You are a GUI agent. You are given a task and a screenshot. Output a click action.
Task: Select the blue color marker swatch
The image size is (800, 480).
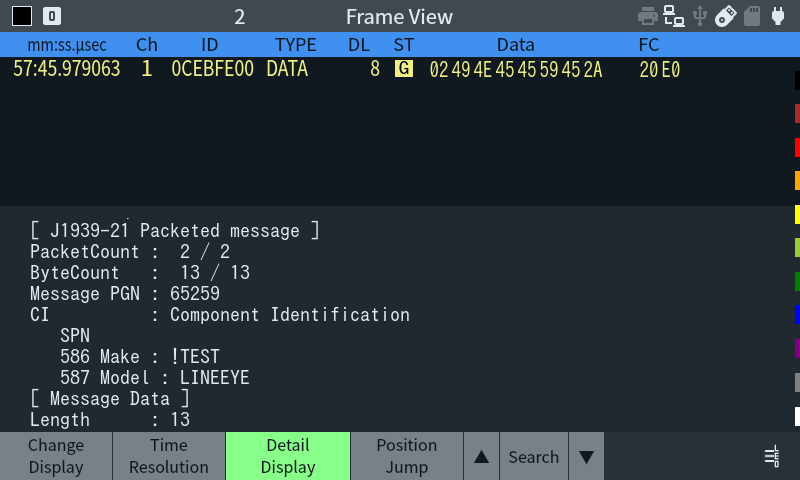796,315
